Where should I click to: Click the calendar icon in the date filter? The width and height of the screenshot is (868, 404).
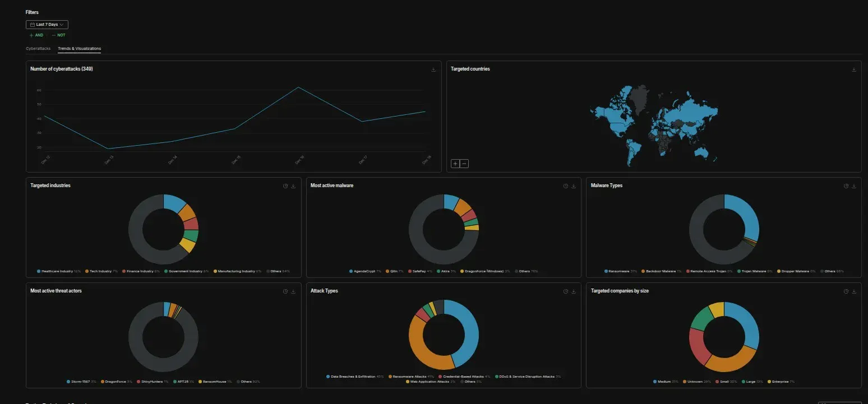(33, 24)
